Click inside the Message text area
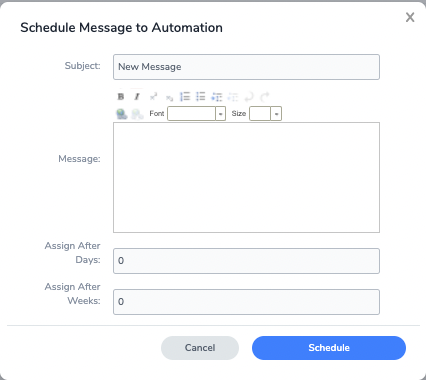 click(x=246, y=177)
